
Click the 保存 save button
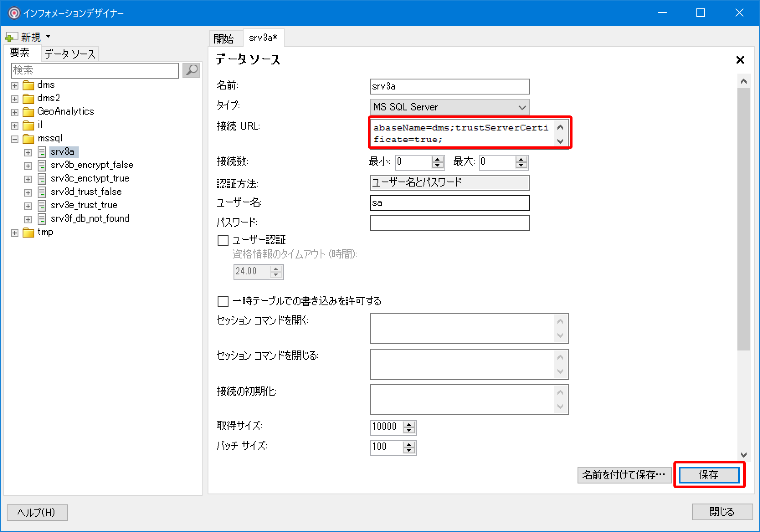pyautogui.click(x=709, y=475)
